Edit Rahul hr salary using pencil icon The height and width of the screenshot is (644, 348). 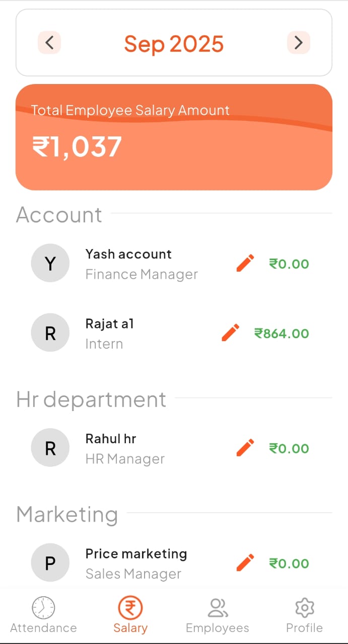click(x=245, y=448)
